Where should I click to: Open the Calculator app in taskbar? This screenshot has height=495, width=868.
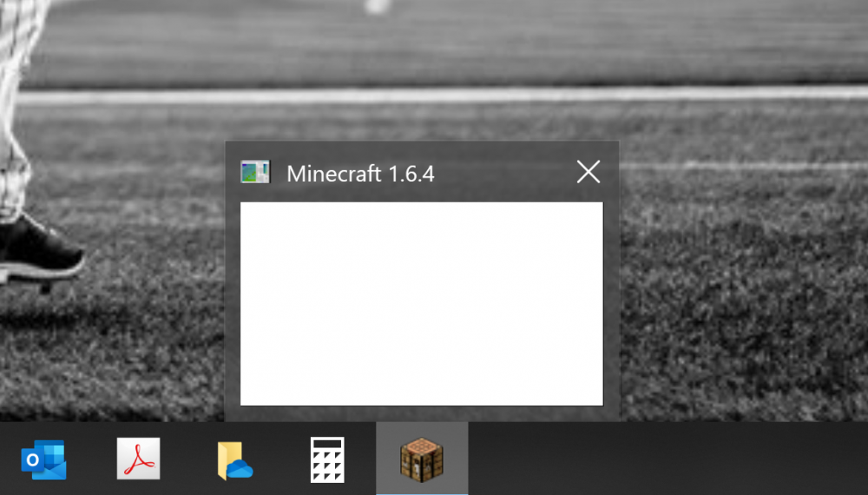click(327, 459)
